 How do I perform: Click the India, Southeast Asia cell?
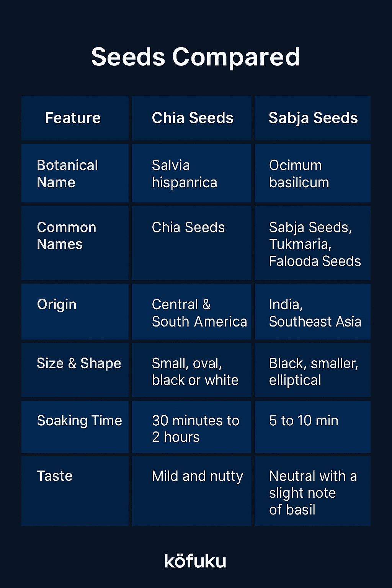[313, 312]
